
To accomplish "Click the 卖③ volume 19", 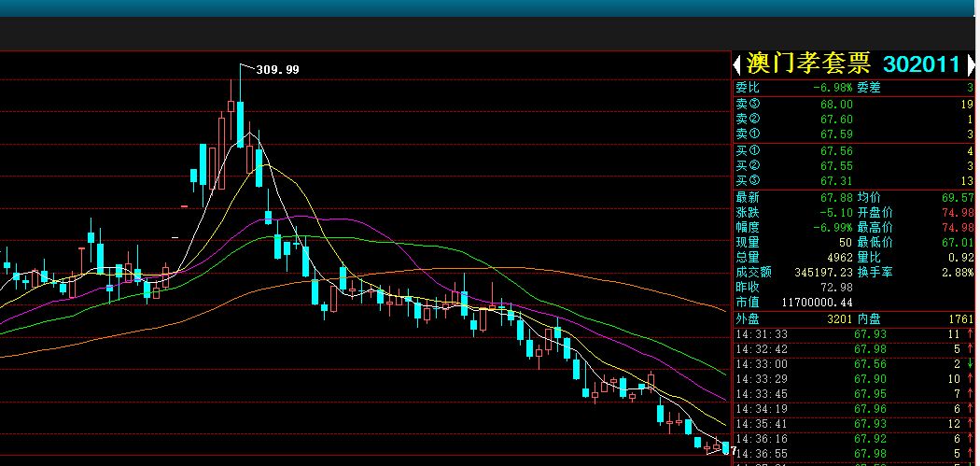I will 968,105.
